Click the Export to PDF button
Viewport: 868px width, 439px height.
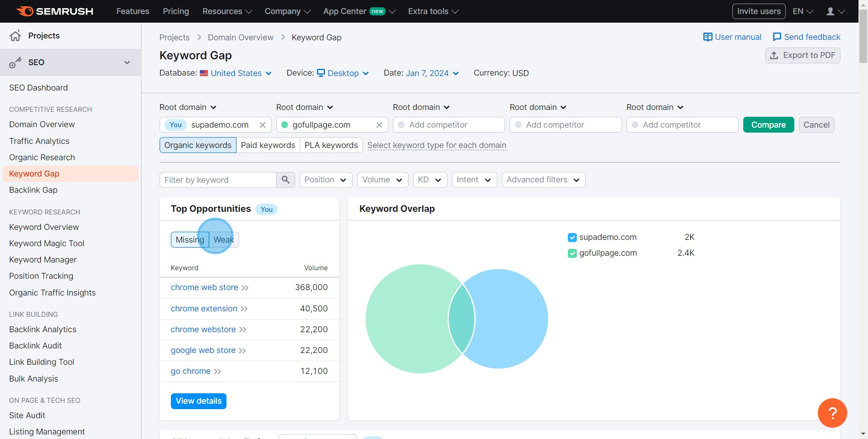tap(802, 55)
